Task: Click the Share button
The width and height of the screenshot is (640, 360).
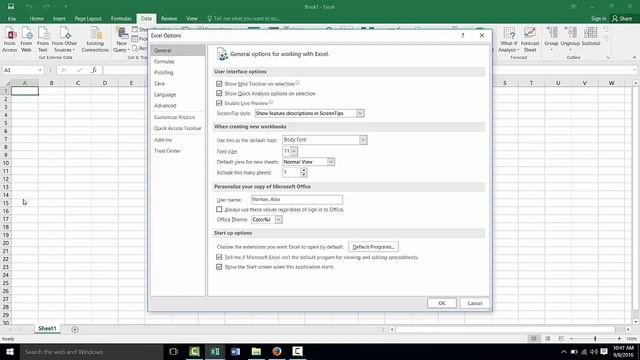Action: [622, 19]
